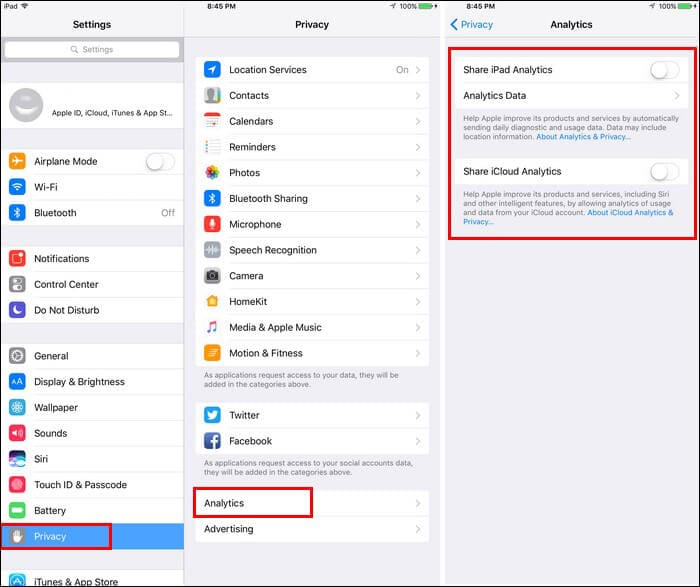The image size is (700, 587).
Task: Open the Photos row chevron
Action: (x=418, y=173)
